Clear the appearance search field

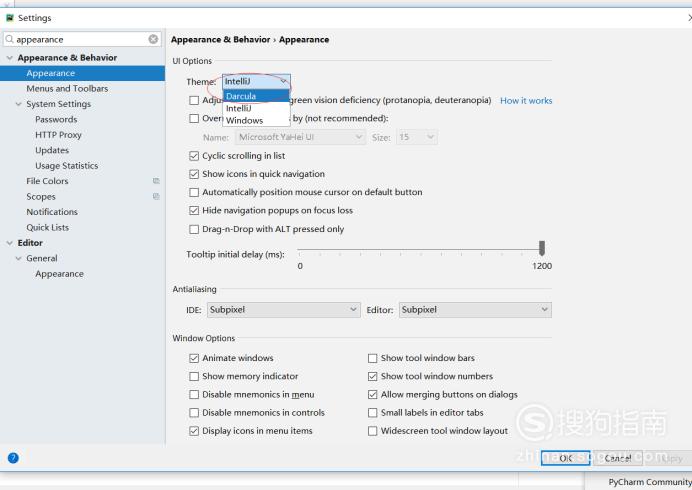pos(153,39)
